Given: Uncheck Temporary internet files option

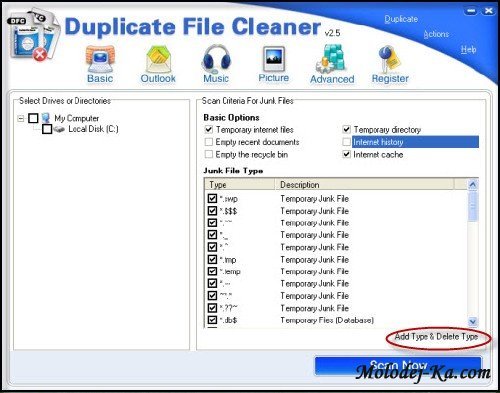Looking at the screenshot, I should (x=209, y=129).
